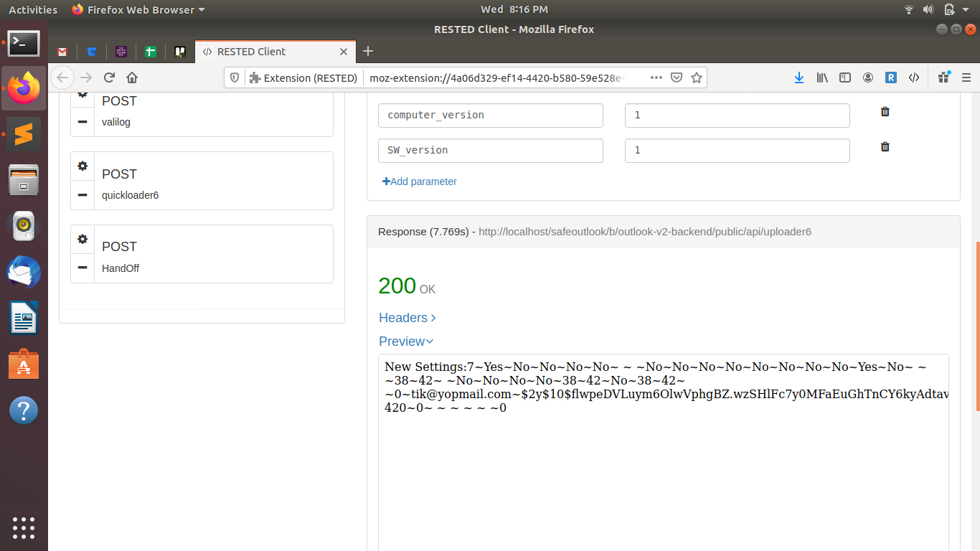Bookmark this page with star icon
This screenshot has height=551, width=980.
click(696, 77)
